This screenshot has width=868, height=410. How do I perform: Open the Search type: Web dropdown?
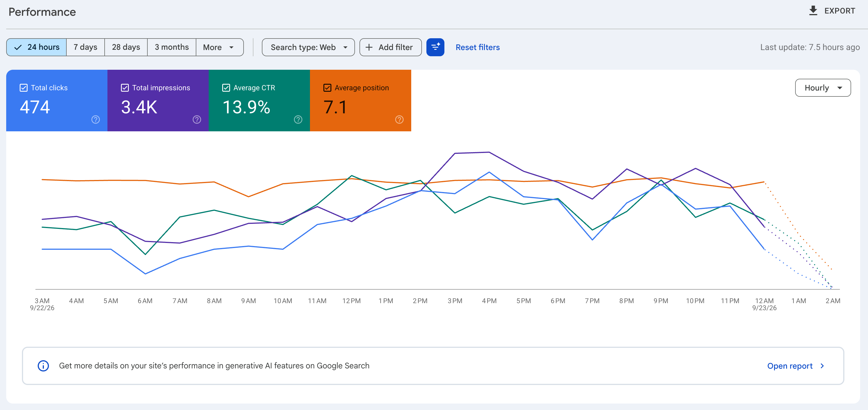point(308,47)
